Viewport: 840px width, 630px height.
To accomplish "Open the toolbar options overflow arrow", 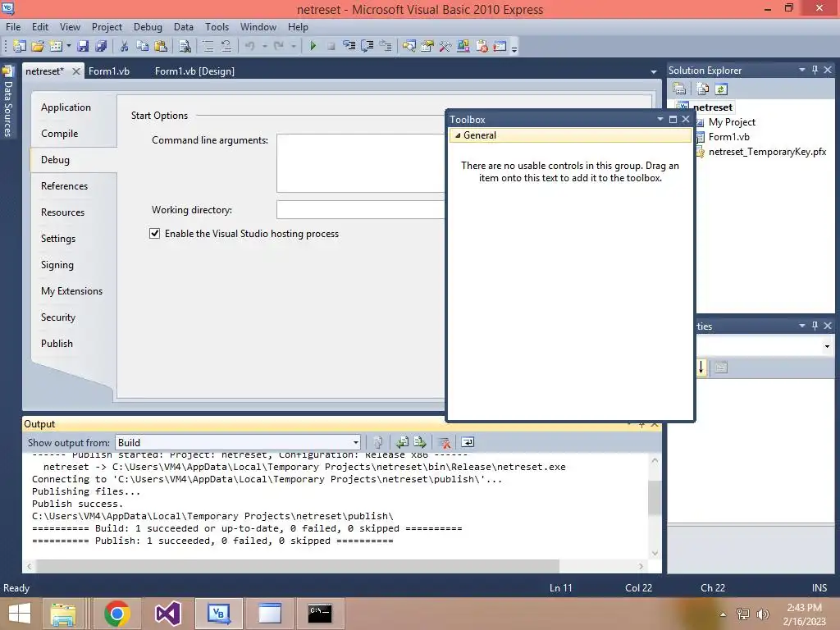I will [x=514, y=47].
